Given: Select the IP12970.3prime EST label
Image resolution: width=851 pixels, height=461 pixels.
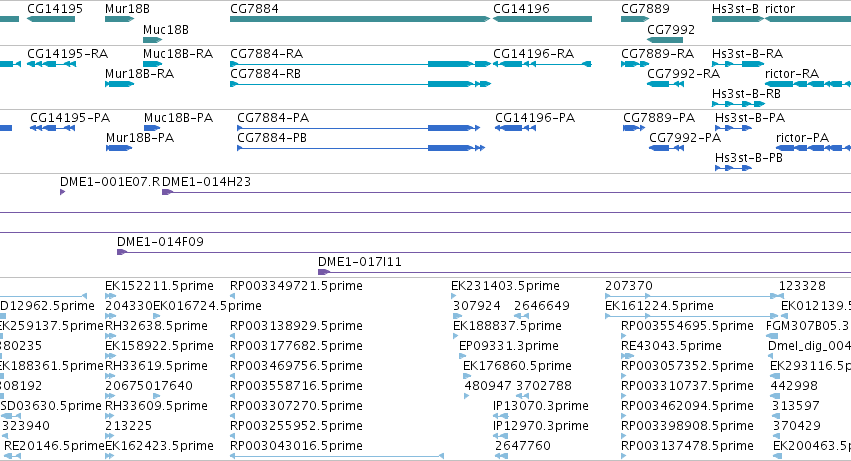Looking at the screenshot, I should [x=541, y=426].
